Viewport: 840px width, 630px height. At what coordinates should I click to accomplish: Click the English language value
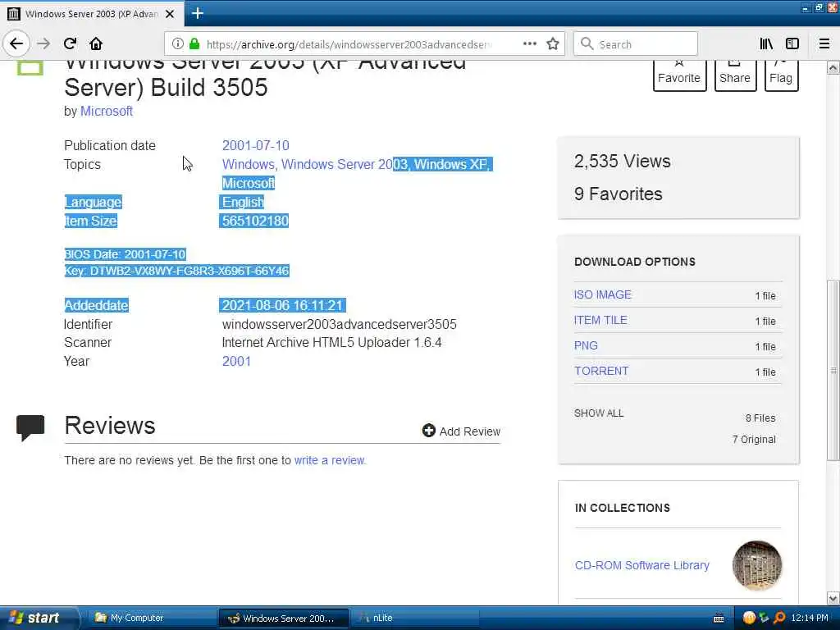pyautogui.click(x=243, y=202)
